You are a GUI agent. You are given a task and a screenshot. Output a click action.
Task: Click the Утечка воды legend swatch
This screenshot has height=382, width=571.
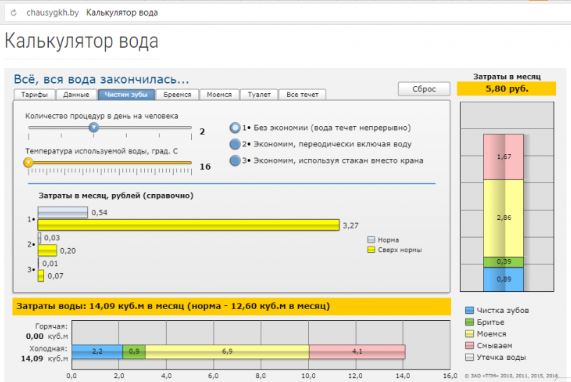(x=469, y=357)
